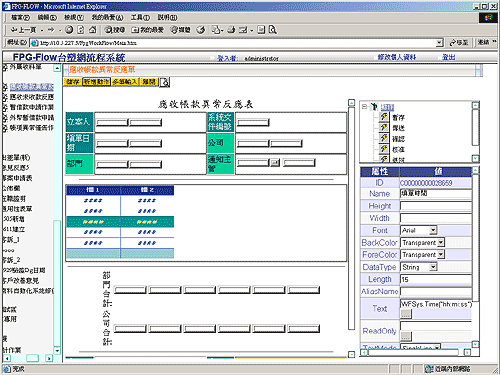Image resolution: width=500 pixels, height=375 pixels.
Task: Open the 工具(T) menu
Action: [x=140, y=17]
